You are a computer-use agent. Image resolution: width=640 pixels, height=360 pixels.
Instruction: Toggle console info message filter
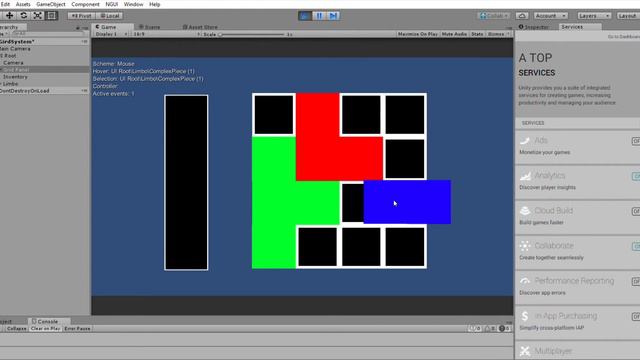(x=475, y=329)
